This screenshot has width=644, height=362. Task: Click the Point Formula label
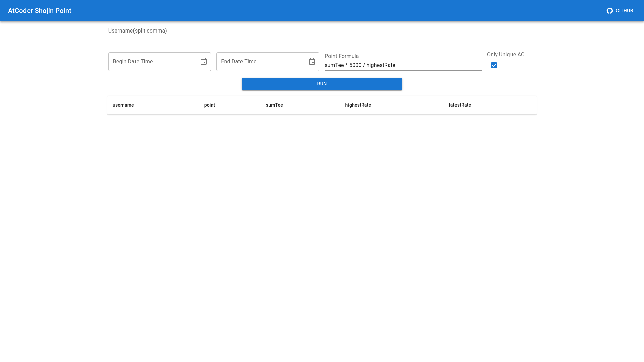341,56
